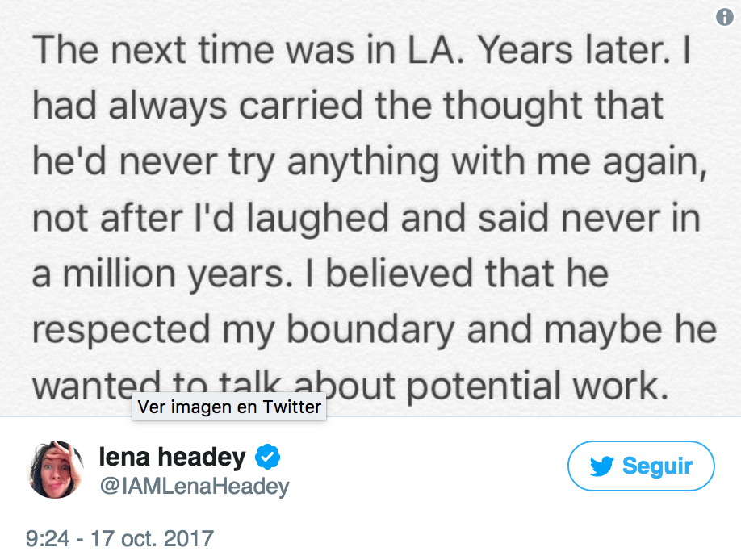The width and height of the screenshot is (741, 560).
Task: Open the 9:24 - 17 oct. 2017 timestamp
Action: tap(119, 538)
